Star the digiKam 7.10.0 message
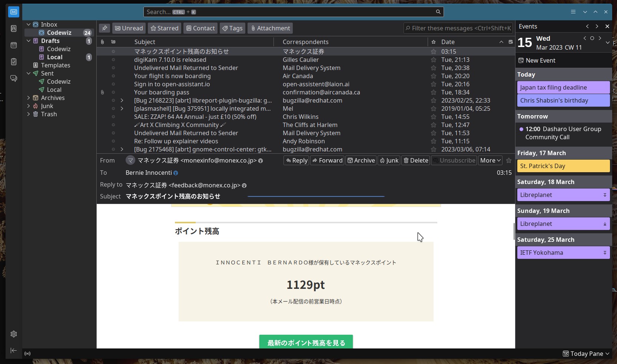 (x=433, y=60)
